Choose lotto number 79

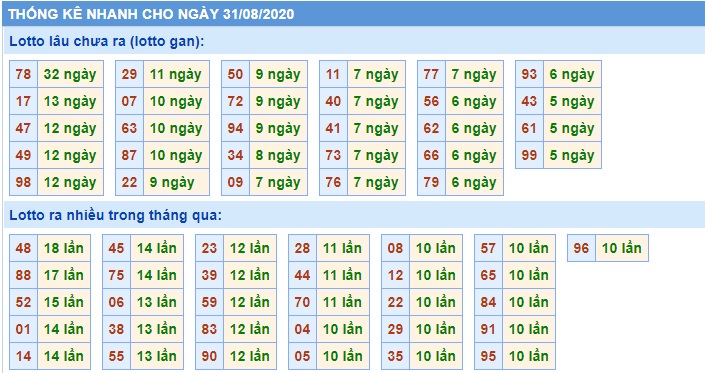pos(432,182)
